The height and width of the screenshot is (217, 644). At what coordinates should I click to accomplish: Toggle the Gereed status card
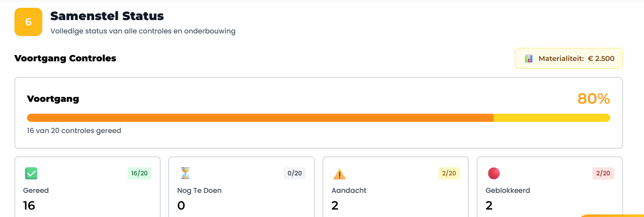click(x=87, y=190)
